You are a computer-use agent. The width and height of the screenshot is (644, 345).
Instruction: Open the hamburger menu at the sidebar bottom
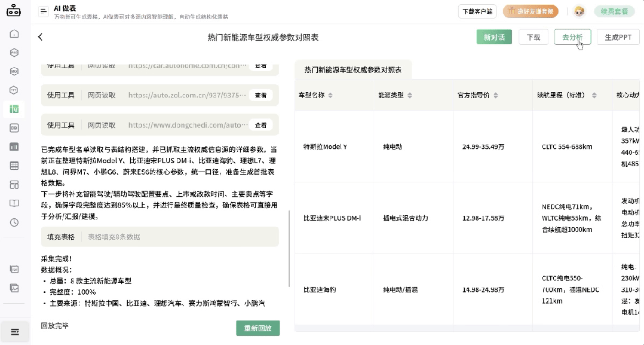point(14,331)
